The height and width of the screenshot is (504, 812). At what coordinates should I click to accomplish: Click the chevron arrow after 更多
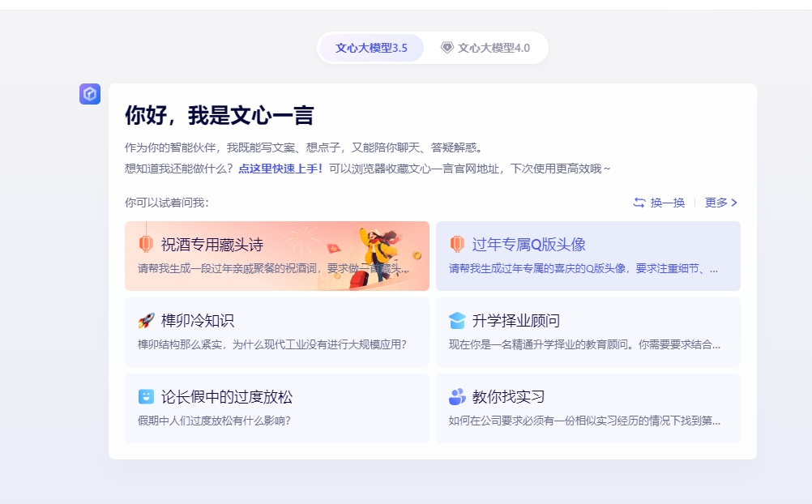point(734,203)
